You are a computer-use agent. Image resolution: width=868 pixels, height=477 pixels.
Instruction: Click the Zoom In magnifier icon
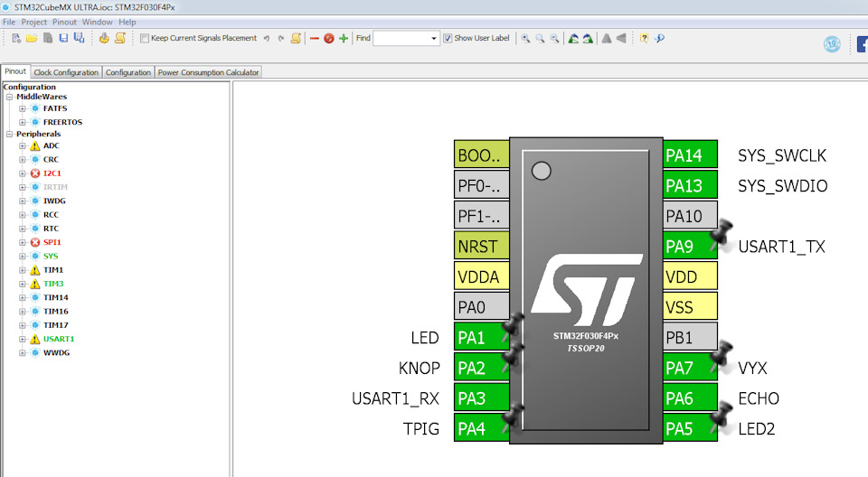(525, 38)
